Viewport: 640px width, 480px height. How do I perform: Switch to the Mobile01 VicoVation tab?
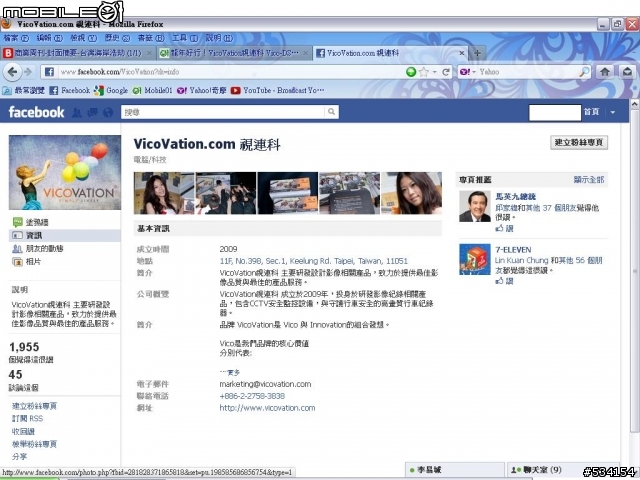(234, 53)
